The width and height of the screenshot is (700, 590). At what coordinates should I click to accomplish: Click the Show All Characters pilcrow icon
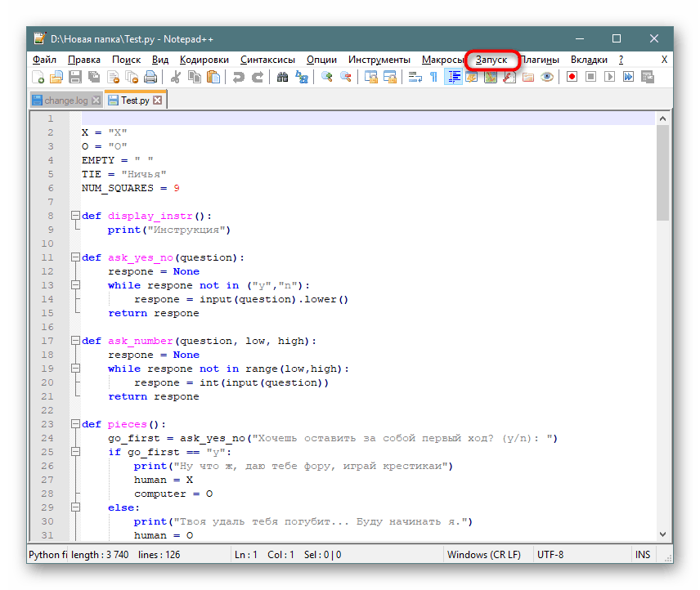click(433, 77)
